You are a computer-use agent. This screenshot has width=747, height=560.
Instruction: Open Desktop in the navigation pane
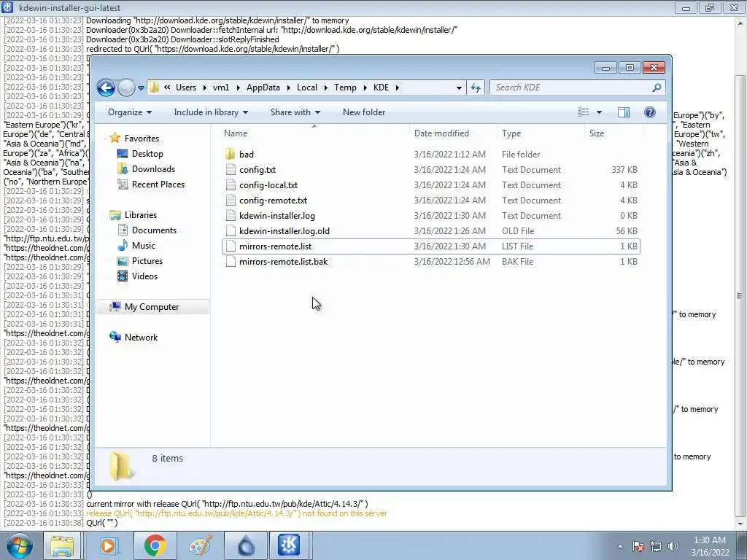point(147,153)
